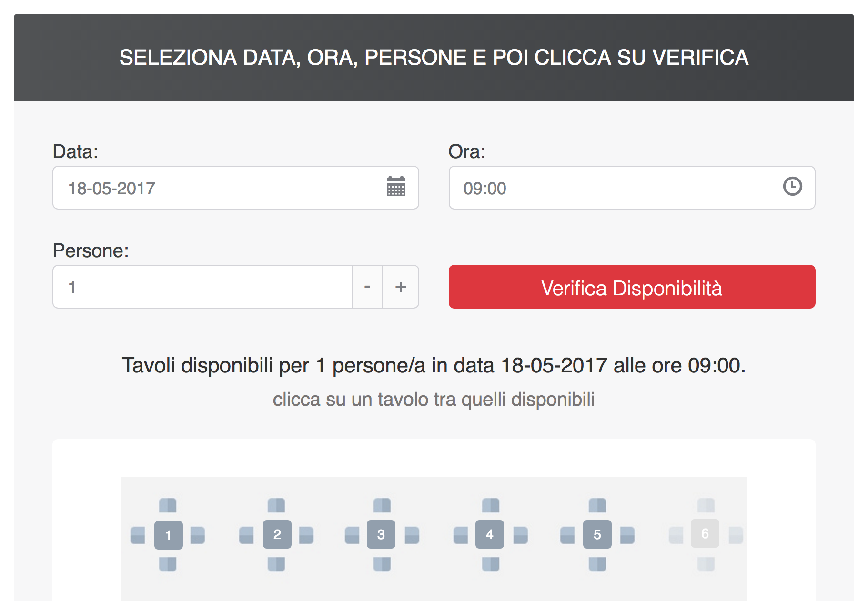Click Verifica Disponibilità button
Image resolution: width=868 pixels, height=601 pixels.
[x=632, y=287]
